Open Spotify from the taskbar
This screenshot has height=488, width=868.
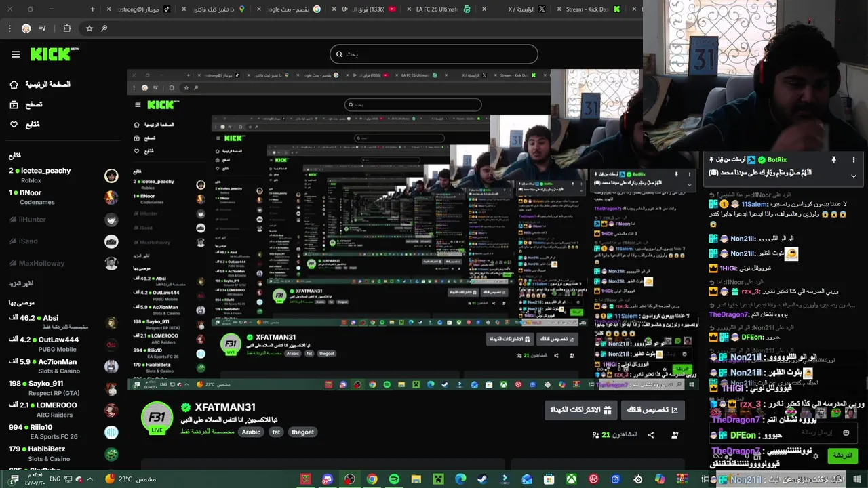(x=394, y=479)
